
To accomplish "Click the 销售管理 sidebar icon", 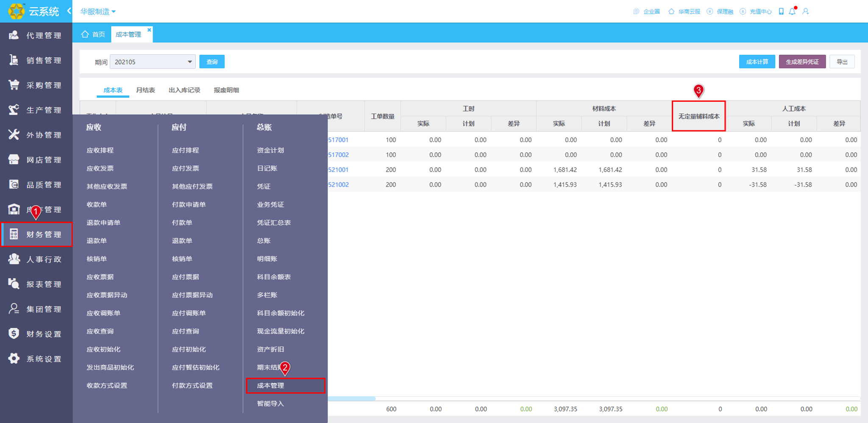I will pyautogui.click(x=14, y=60).
